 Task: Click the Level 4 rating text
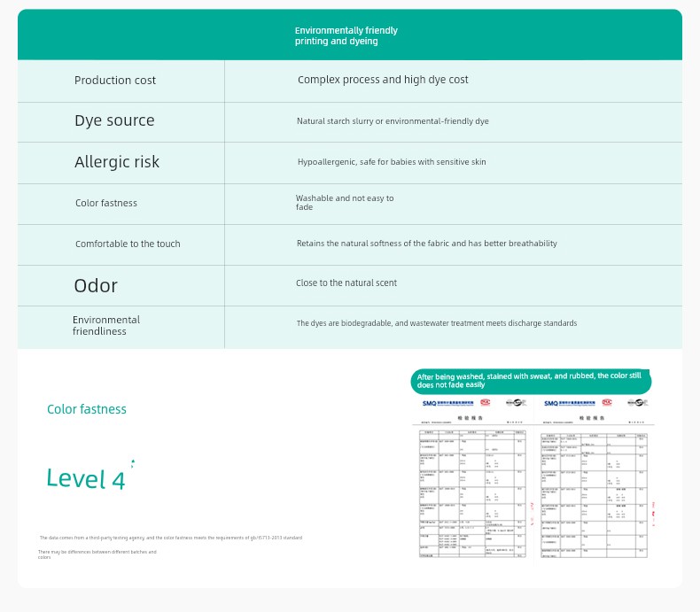tap(86, 478)
